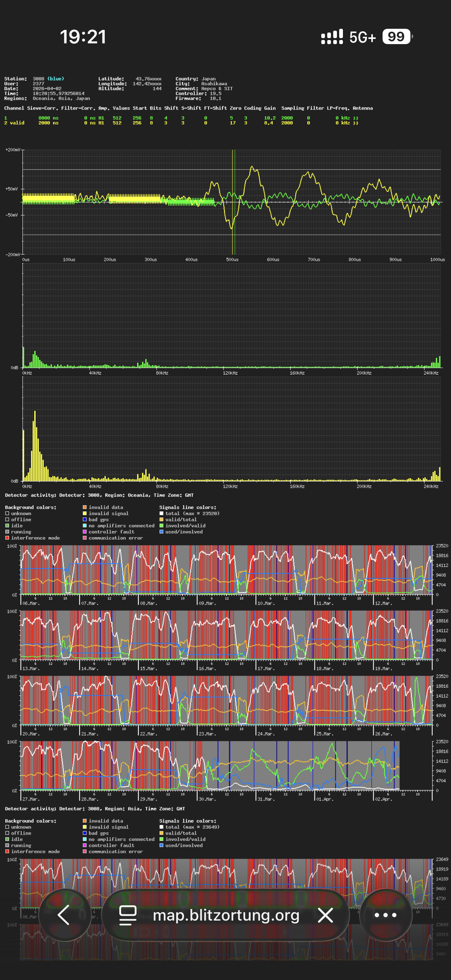
Task: Tap the 19:21 clock in status bar
Action: tap(83, 37)
